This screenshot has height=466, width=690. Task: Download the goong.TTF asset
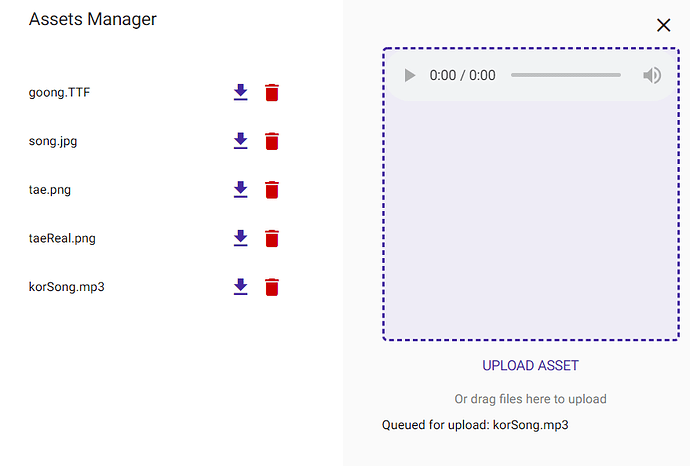pos(240,92)
